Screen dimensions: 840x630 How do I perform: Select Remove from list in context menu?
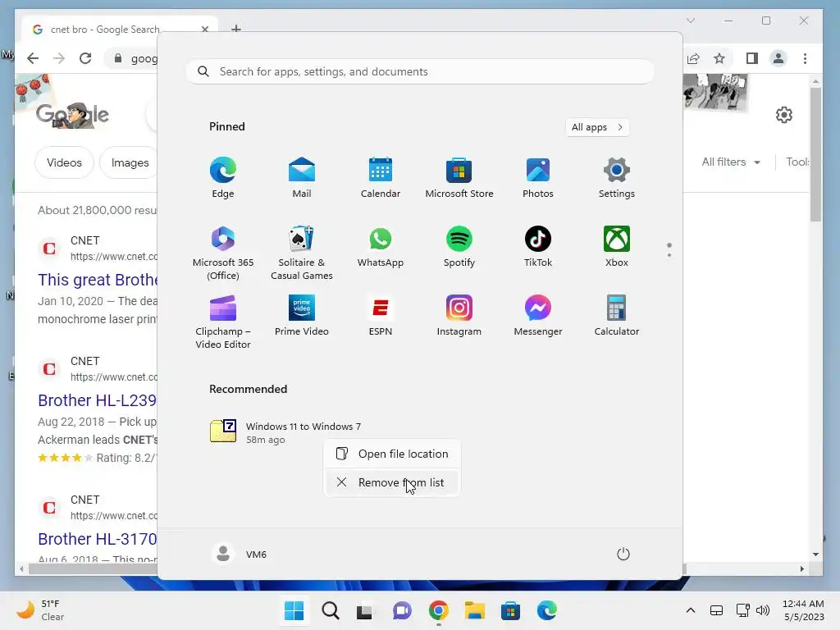pyautogui.click(x=392, y=482)
